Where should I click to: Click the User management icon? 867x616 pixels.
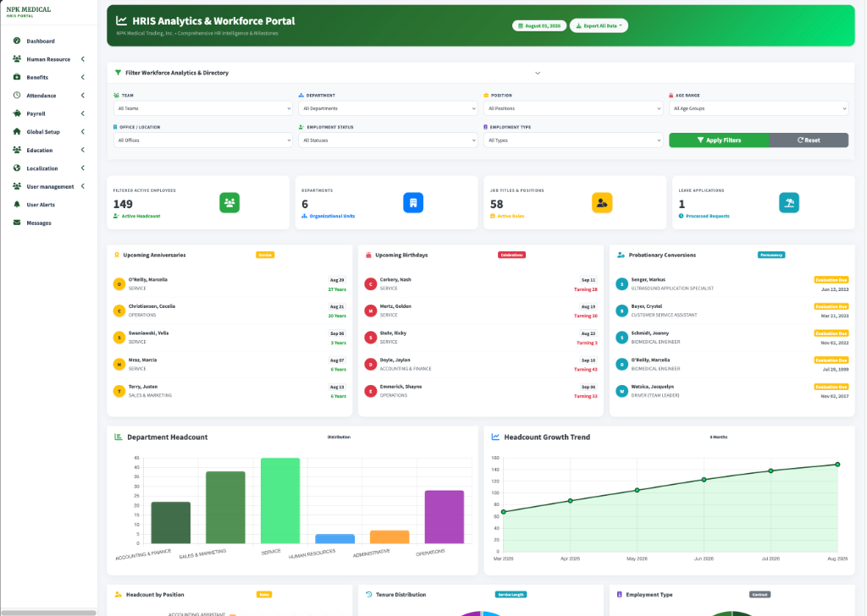tap(17, 186)
